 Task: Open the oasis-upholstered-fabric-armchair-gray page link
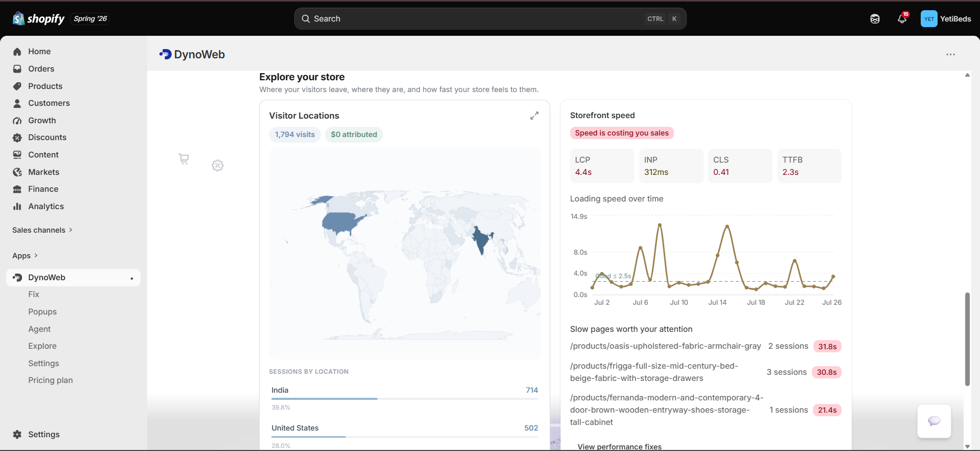pos(665,346)
